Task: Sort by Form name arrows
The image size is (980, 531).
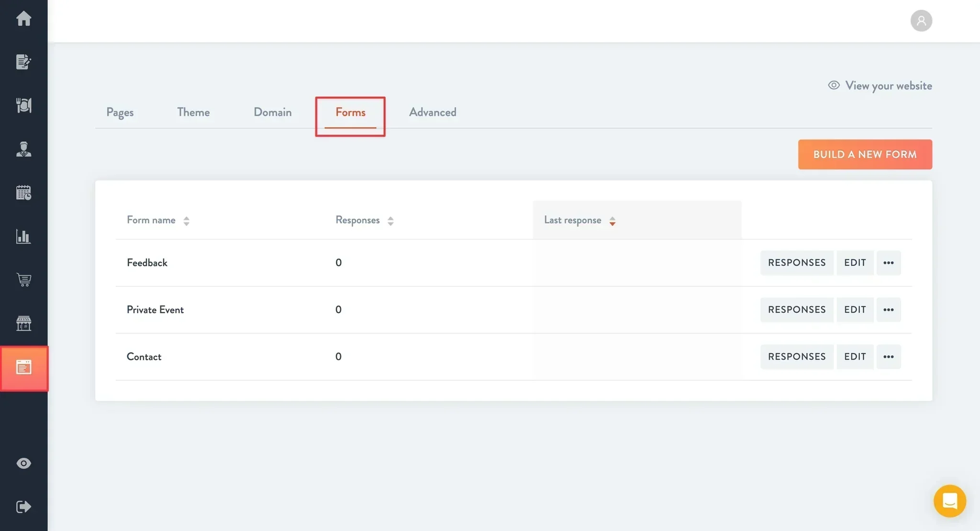Action: click(x=186, y=221)
